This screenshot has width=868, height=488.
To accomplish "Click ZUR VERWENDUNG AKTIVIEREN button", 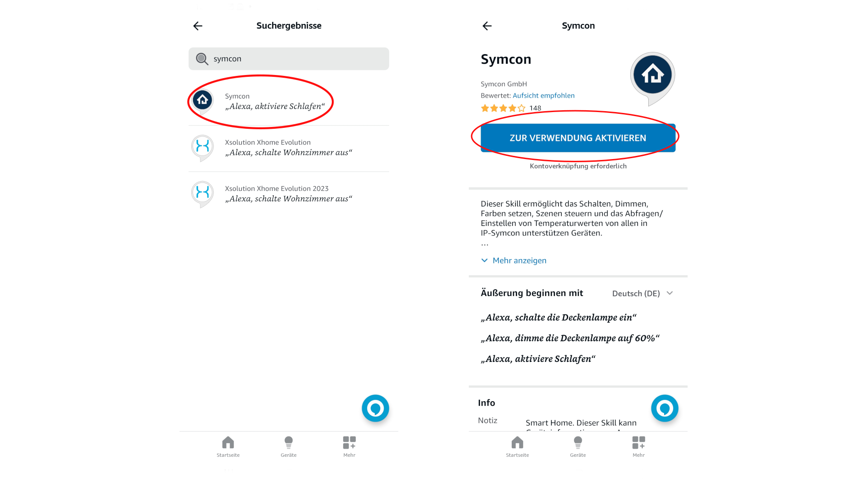I will click(576, 138).
